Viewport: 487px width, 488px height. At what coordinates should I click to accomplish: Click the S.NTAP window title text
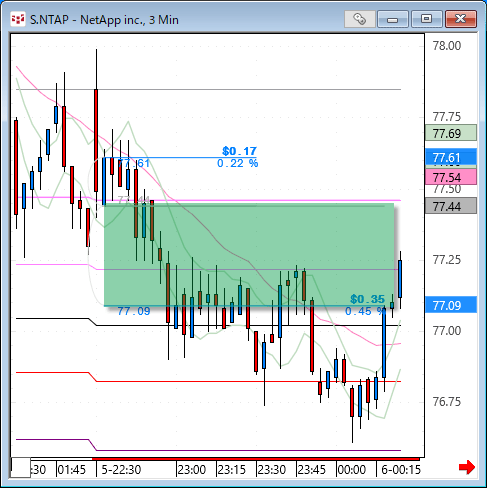(x=104, y=20)
